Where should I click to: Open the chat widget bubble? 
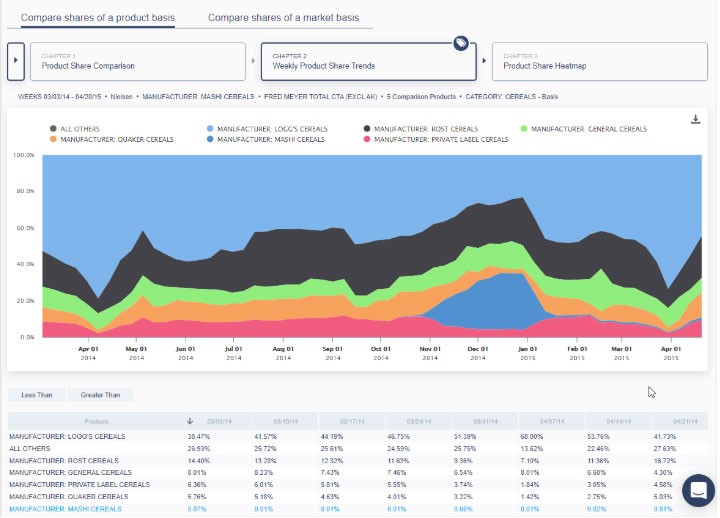click(698, 490)
